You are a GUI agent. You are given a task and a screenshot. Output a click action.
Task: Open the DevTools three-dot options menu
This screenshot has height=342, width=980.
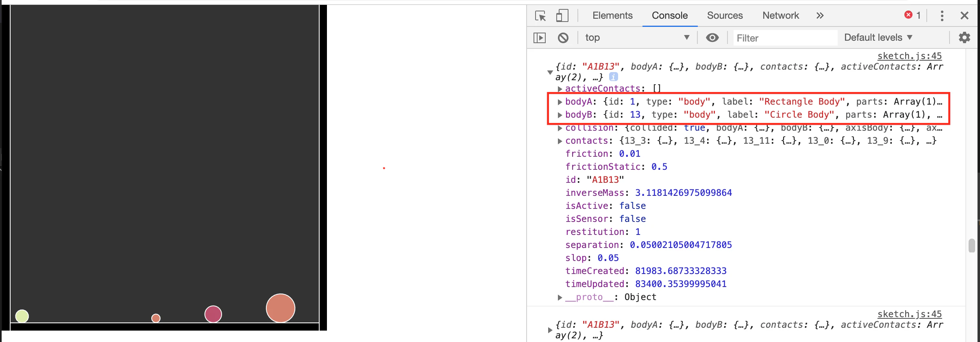point(942,16)
